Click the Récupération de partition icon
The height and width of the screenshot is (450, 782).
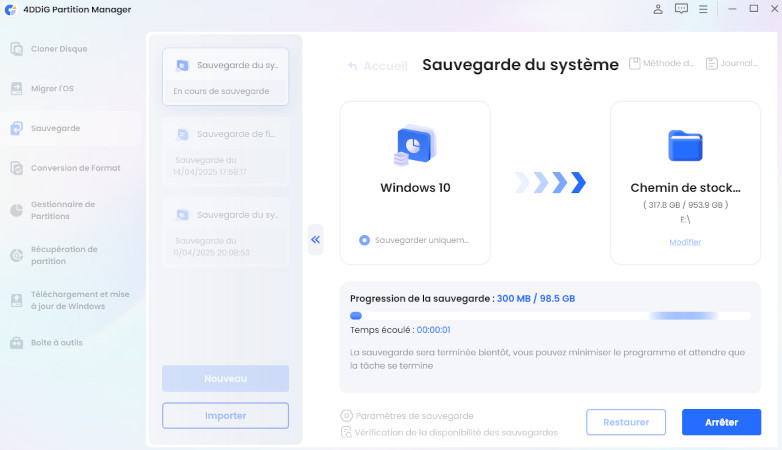pos(16,255)
